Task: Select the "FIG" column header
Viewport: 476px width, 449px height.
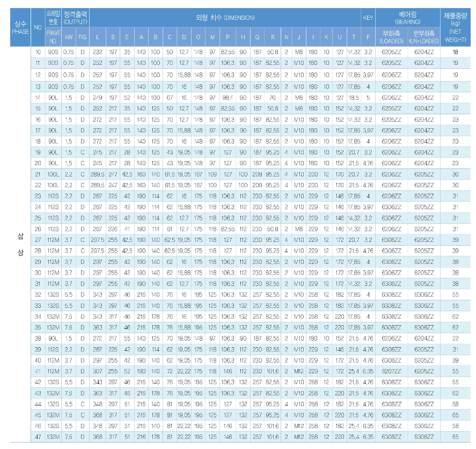Action: [82, 36]
